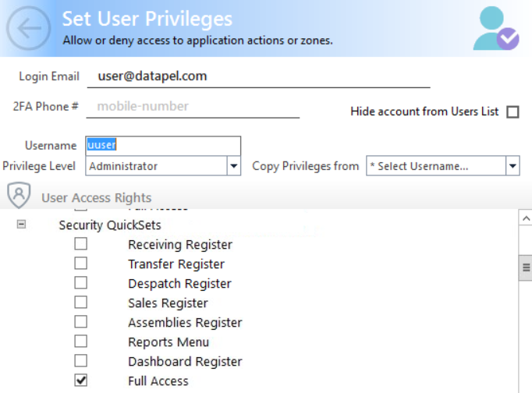This screenshot has height=393, width=532.
Task: Enable the Receiving Register checkbox
Action: (x=81, y=244)
